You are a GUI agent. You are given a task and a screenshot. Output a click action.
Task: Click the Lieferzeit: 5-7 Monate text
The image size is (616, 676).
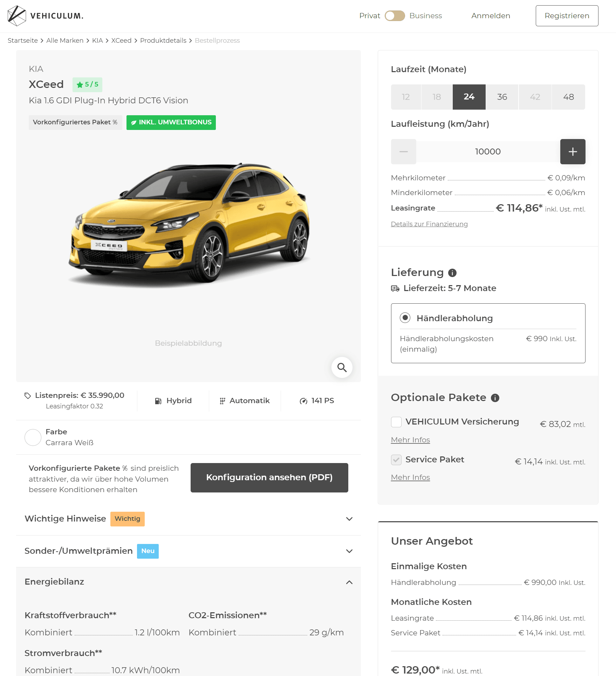450,288
